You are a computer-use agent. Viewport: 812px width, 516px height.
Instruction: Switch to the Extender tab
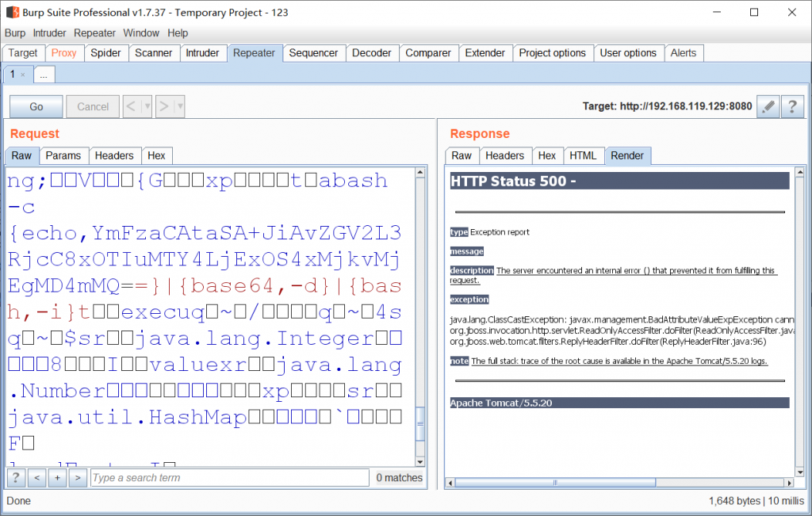[485, 53]
